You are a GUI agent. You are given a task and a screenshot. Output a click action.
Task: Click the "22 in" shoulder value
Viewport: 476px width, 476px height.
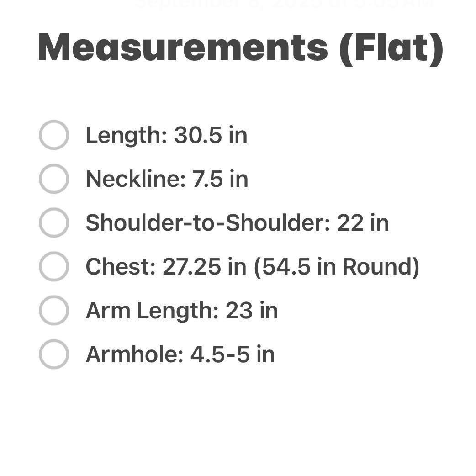363,223
